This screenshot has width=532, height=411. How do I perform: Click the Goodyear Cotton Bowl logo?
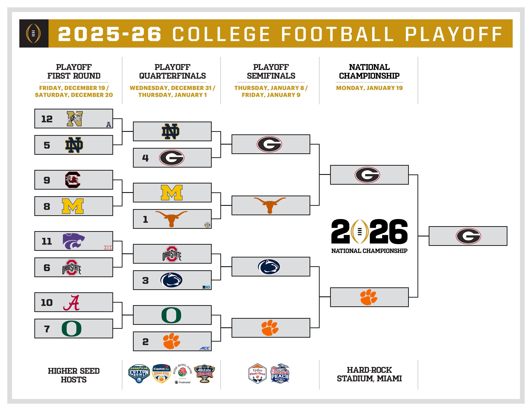[139, 374]
